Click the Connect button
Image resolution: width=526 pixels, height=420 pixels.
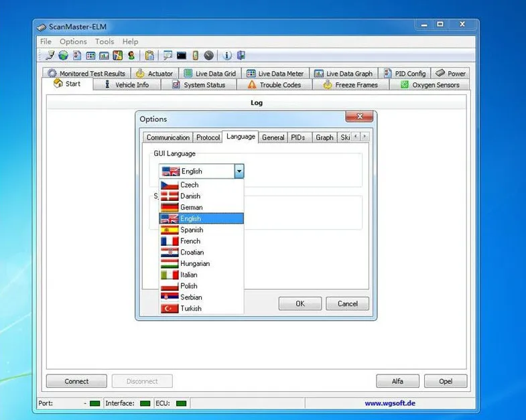[x=76, y=381]
